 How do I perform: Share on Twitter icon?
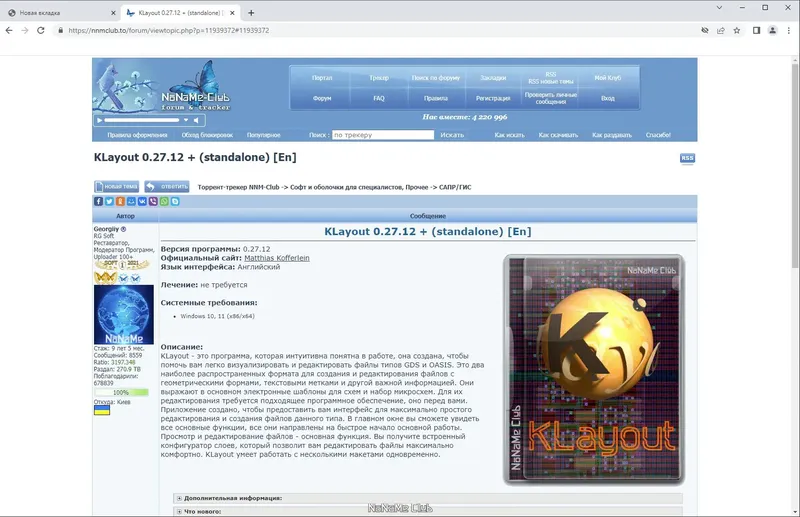pos(109,202)
